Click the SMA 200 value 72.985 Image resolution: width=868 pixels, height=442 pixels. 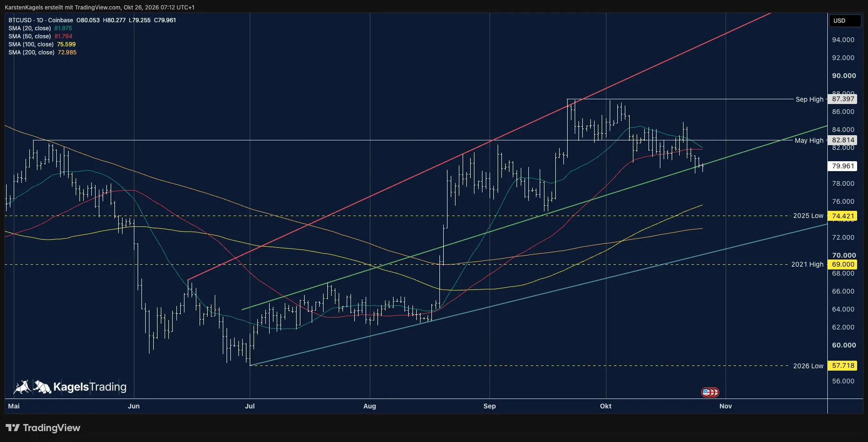pos(67,52)
